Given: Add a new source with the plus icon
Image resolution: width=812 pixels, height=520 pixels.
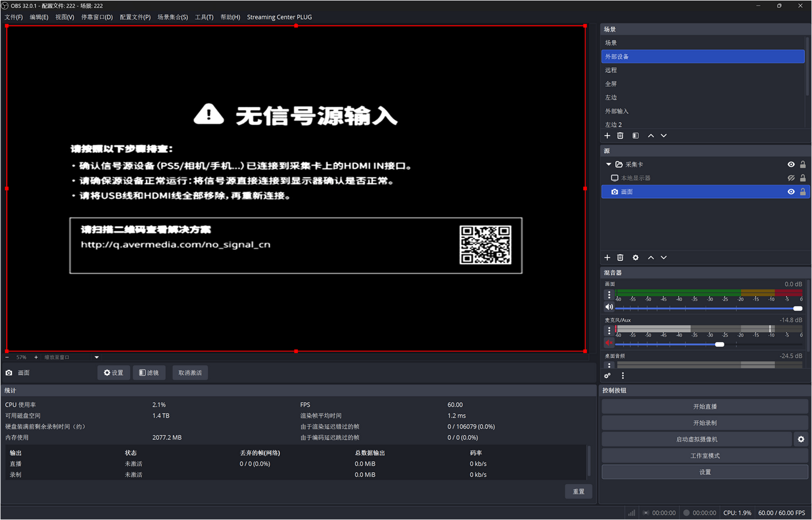Looking at the screenshot, I should 607,258.
